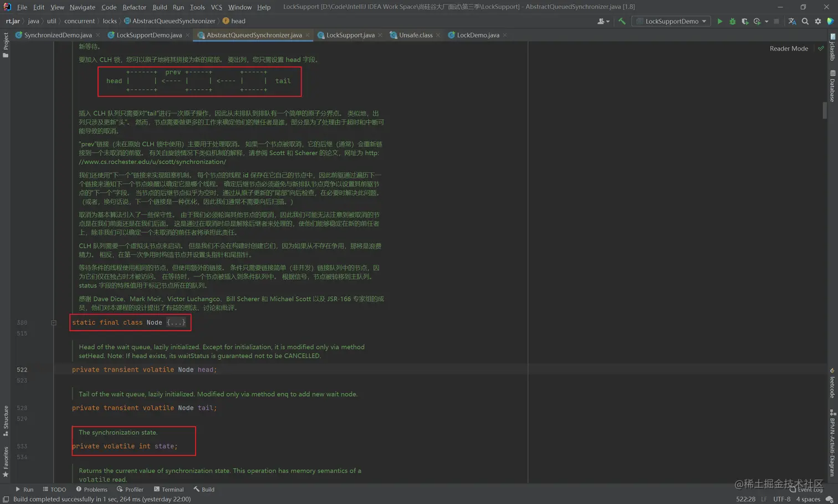This screenshot has width=838, height=504.
Task: Click breadcrumb locks
Action: pos(110,21)
